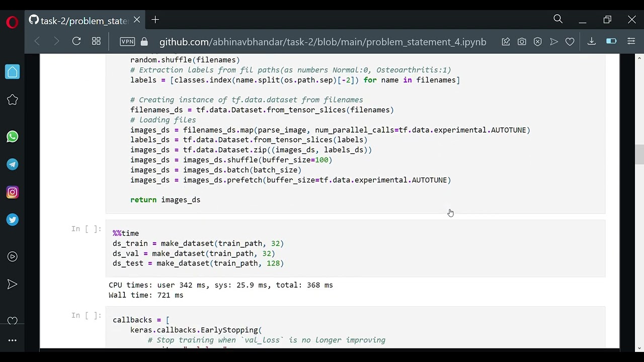This screenshot has height=362, width=644.
Task: Open the Home sidebar icon
Action: (13, 72)
